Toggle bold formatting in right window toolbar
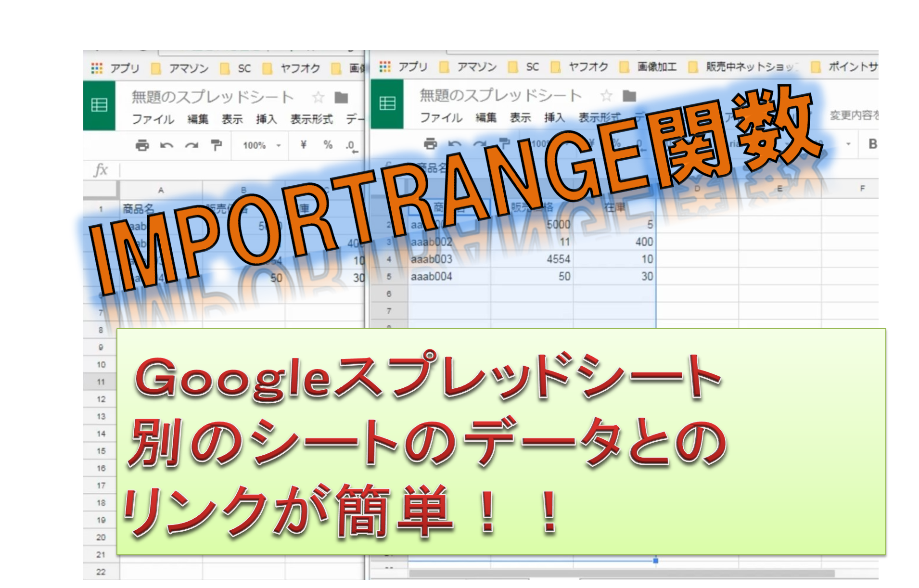The width and height of the screenshot is (919, 588). click(x=872, y=144)
